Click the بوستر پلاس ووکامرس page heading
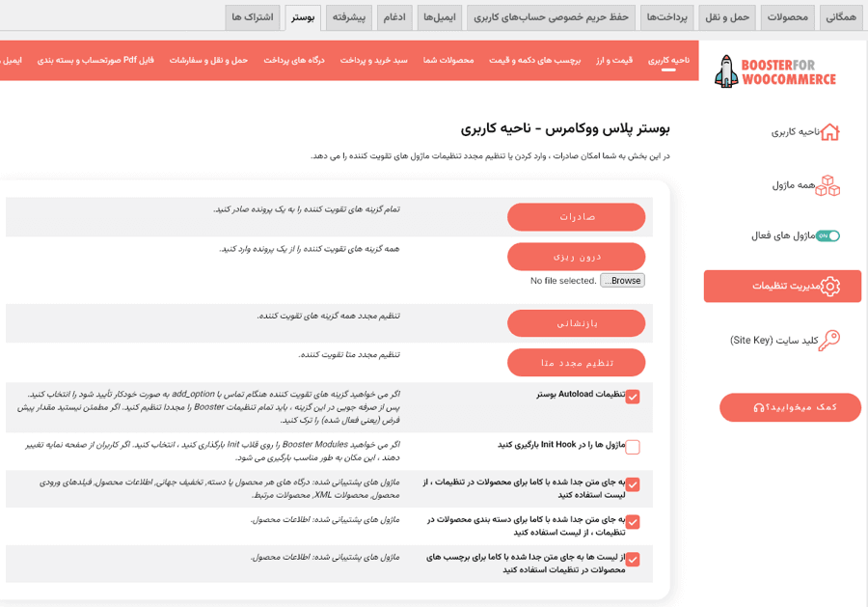This screenshot has height=607, width=868. click(x=565, y=129)
